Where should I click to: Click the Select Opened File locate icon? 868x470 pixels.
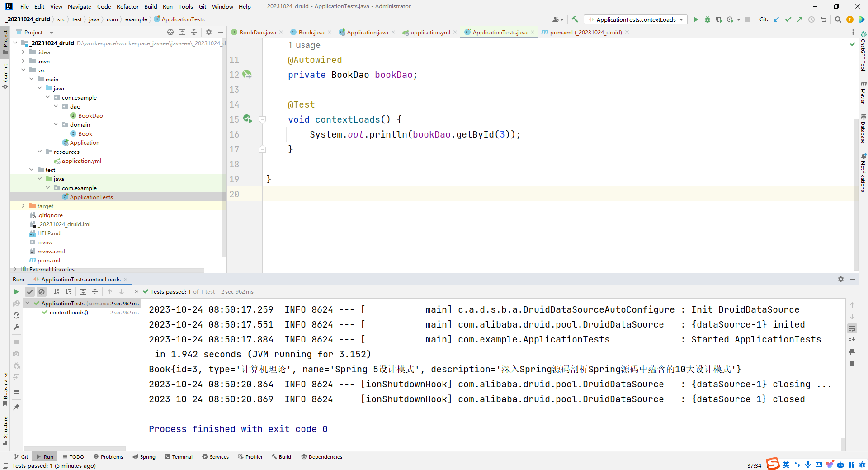[170, 32]
